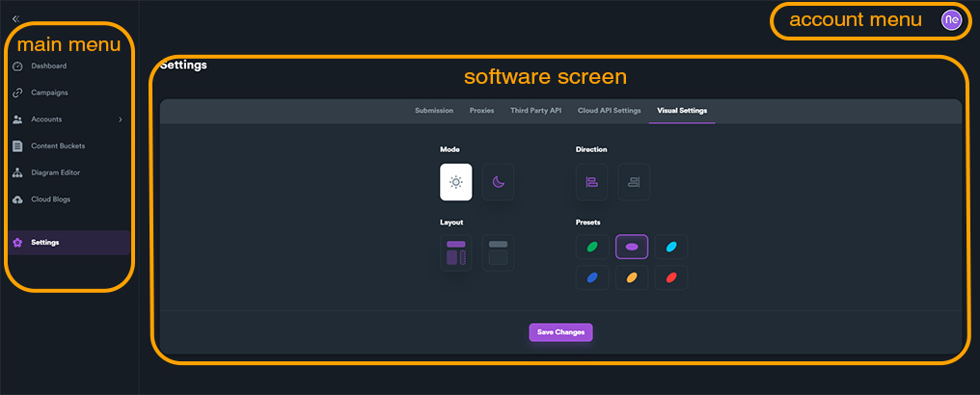980x395 pixels.
Task: Open the Cloud API Settings tab
Action: coord(609,111)
